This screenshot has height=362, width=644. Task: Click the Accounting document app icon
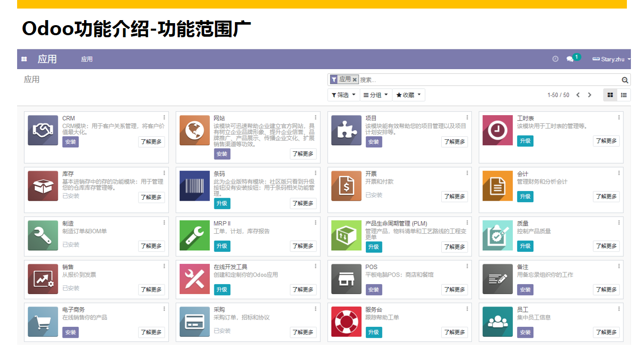point(498,186)
